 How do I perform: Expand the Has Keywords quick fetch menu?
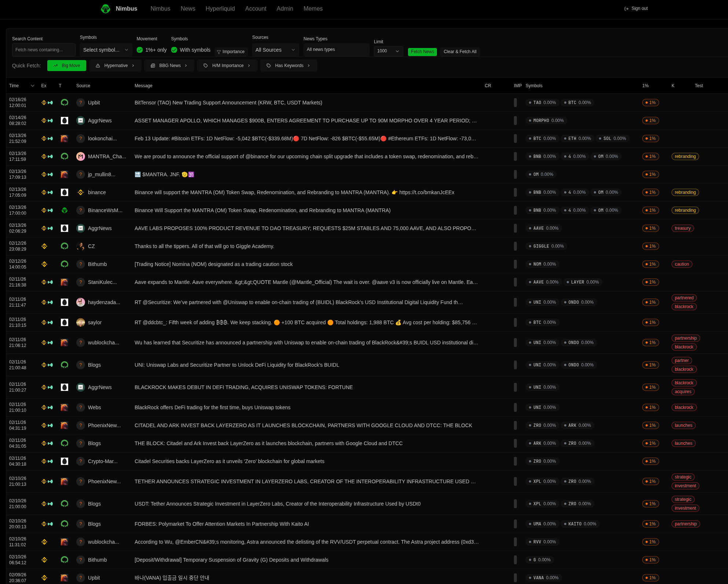(x=288, y=66)
